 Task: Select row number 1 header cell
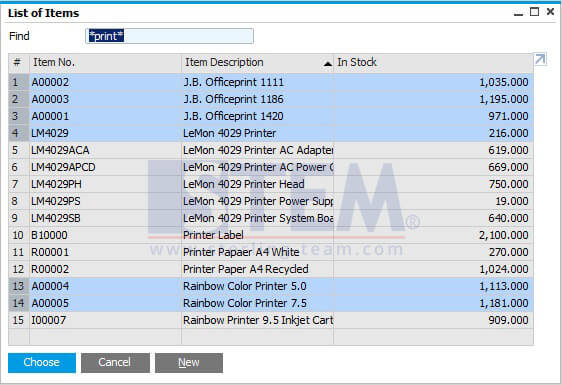(x=19, y=82)
